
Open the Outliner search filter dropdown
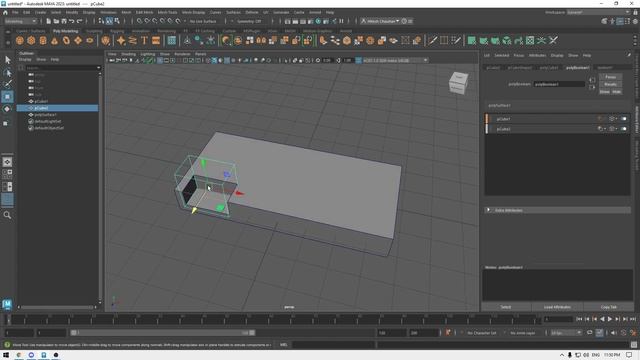[x=98, y=68]
